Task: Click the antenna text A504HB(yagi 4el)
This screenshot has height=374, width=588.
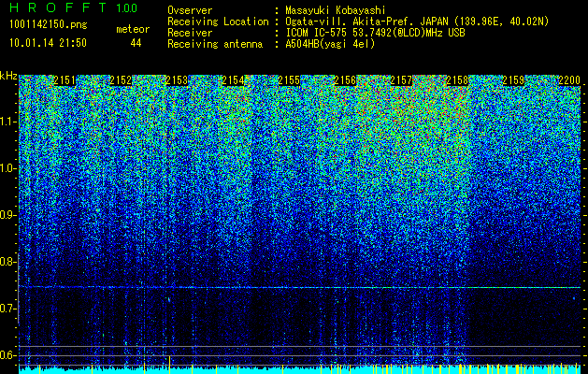Action: pyautogui.click(x=330, y=44)
